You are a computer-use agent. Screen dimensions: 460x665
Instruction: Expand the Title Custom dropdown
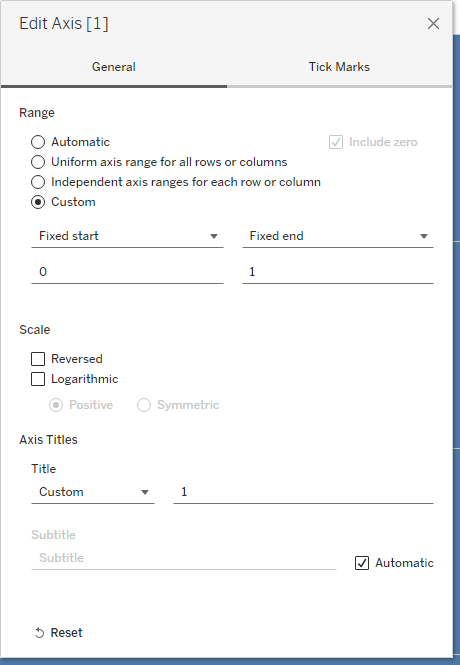[92, 492]
